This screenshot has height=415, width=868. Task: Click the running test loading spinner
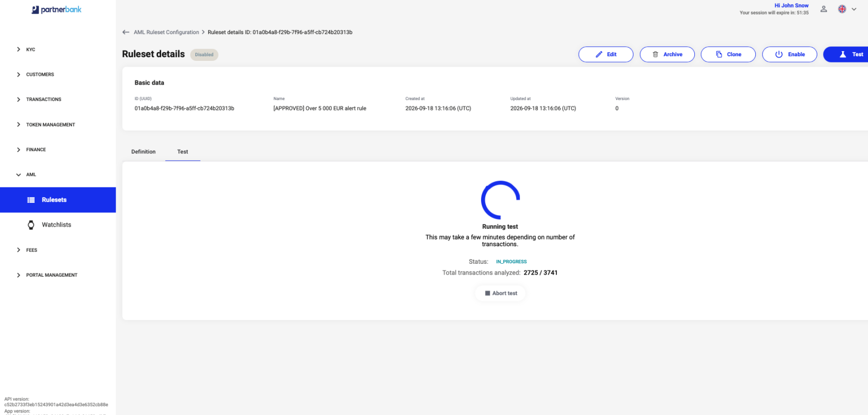coord(500,200)
